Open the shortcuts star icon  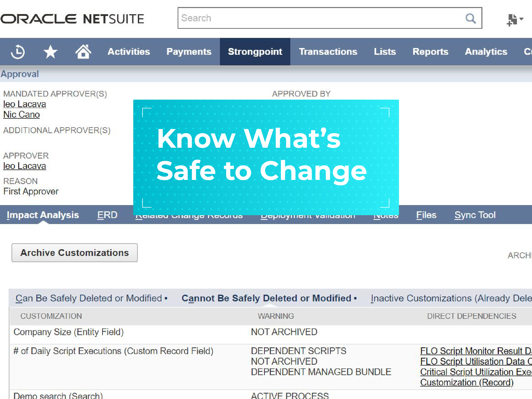click(50, 52)
